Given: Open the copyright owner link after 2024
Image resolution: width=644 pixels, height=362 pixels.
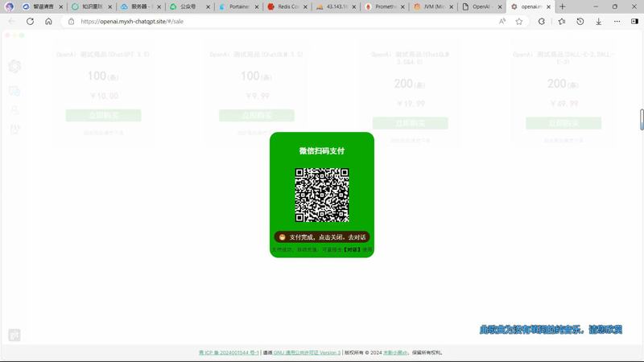Looking at the screenshot, I should tap(395, 352).
